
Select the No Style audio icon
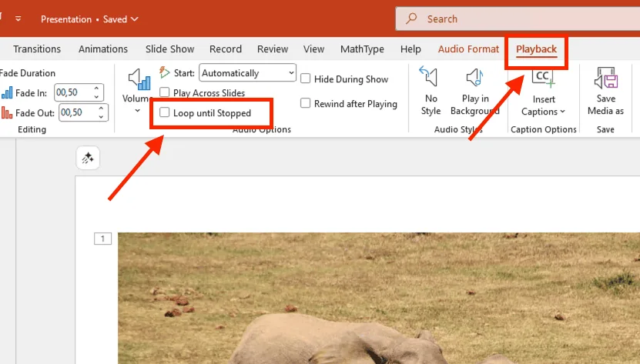[431, 78]
